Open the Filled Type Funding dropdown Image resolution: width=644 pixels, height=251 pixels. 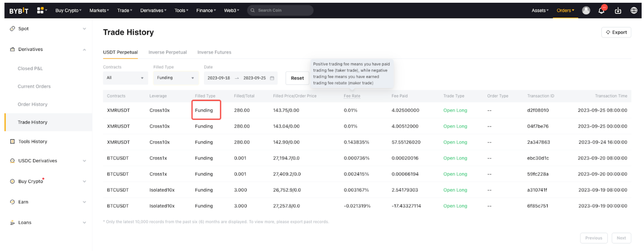click(175, 78)
